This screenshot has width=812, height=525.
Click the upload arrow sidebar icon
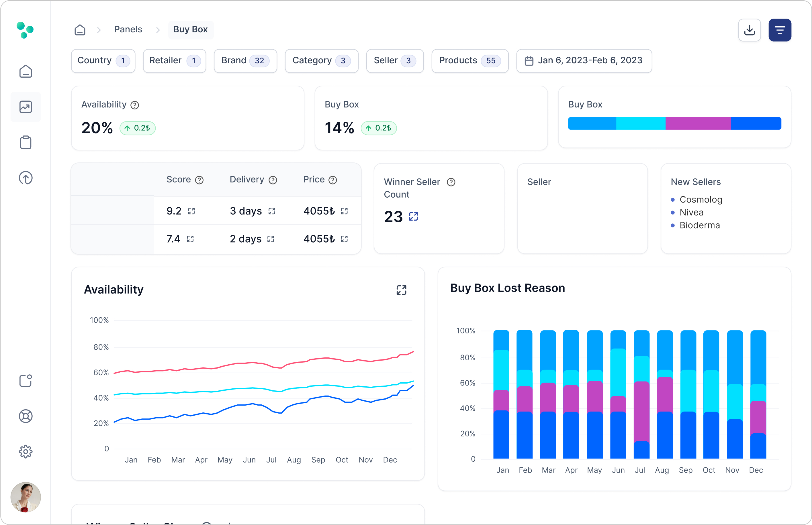[26, 178]
